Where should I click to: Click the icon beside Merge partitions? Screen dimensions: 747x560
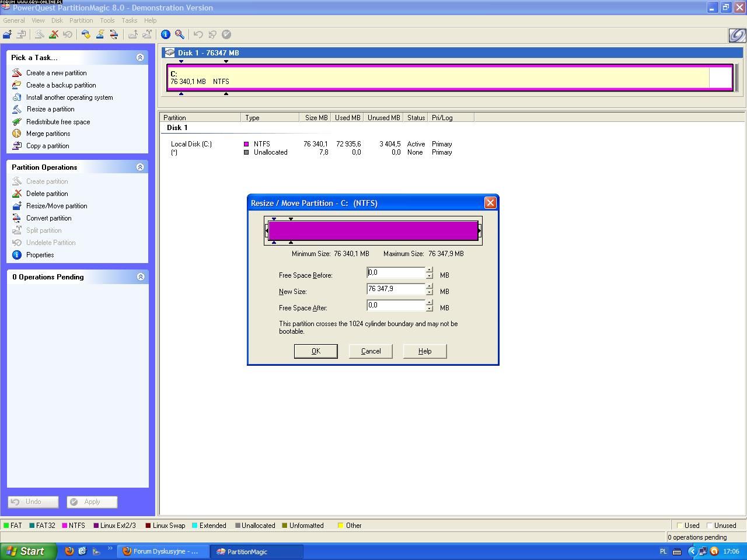pos(17,134)
